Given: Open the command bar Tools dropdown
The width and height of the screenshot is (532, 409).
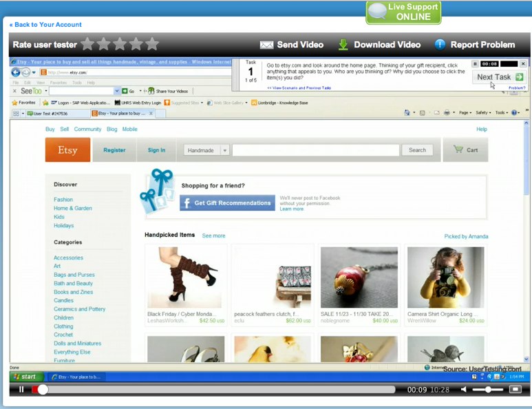Looking at the screenshot, I should coord(502,113).
